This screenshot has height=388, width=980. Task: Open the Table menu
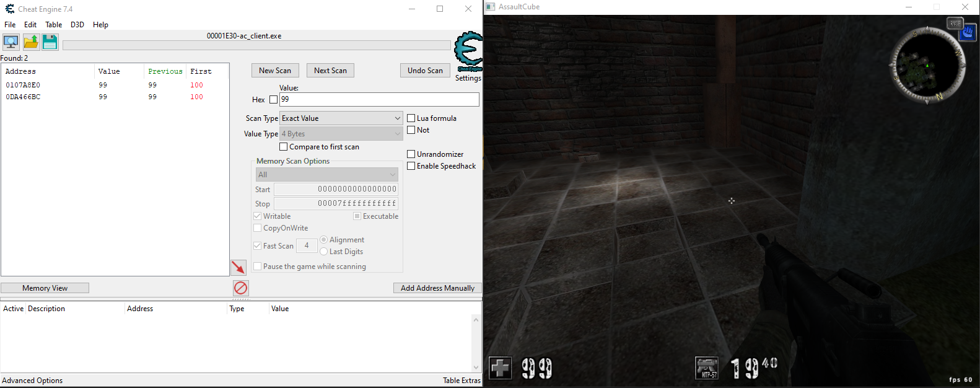tap(54, 25)
